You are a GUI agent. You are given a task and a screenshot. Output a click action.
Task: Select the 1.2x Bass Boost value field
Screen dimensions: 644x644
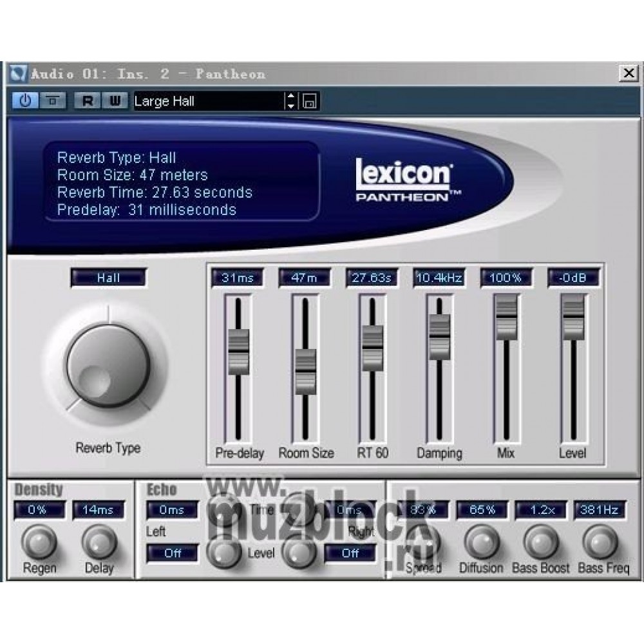point(542,510)
